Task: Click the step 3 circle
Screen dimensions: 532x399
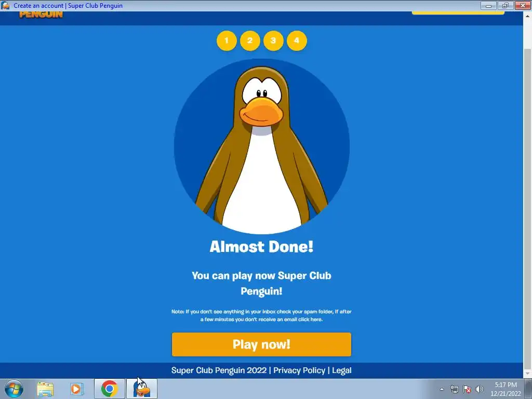Action: (x=273, y=41)
